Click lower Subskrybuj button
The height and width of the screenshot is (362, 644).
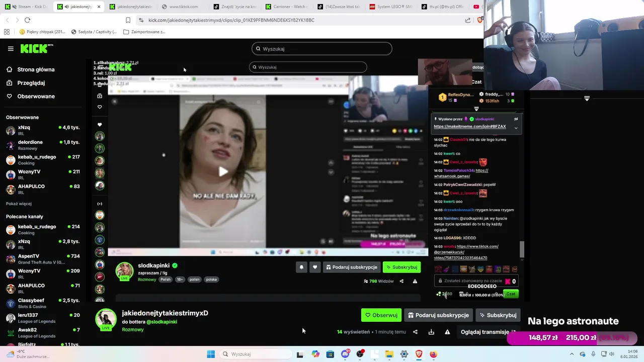(x=498, y=315)
